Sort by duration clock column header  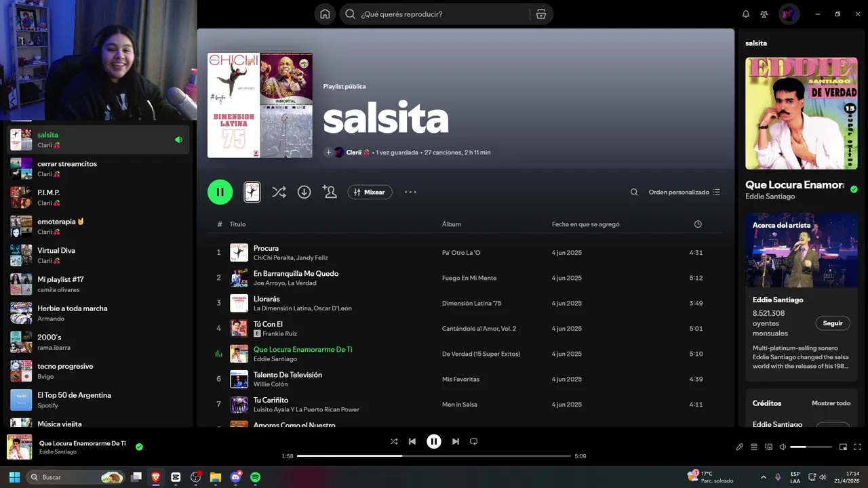698,224
